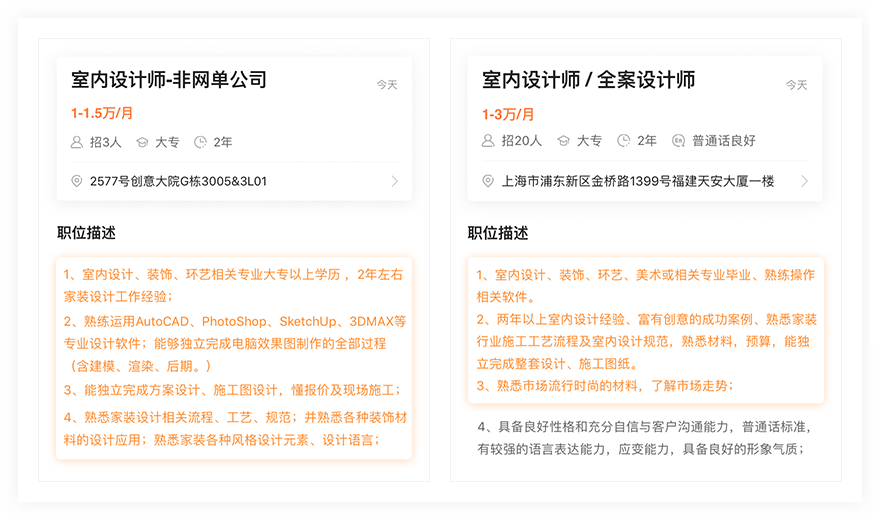Screen dimensions: 880x520
Task: Click the 1-1.5万/月 salary text
Action: coord(102,113)
